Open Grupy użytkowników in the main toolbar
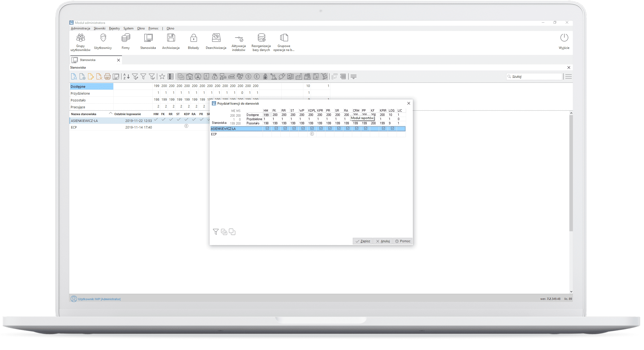The image size is (644, 350). tap(80, 42)
